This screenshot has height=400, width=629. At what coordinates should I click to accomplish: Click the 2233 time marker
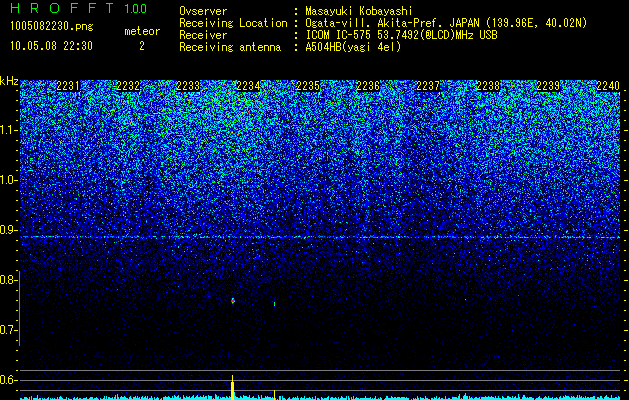click(x=188, y=86)
